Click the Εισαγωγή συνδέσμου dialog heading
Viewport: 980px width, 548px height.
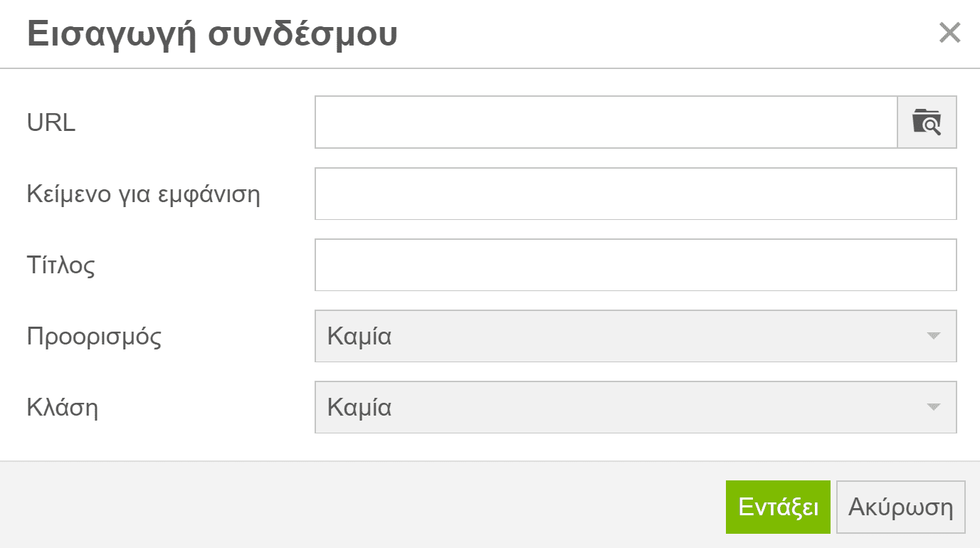(x=212, y=34)
